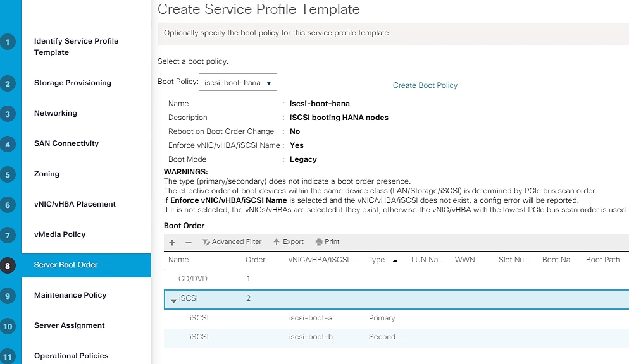Export the boot order table
This screenshot has width=629, height=364.
point(289,242)
